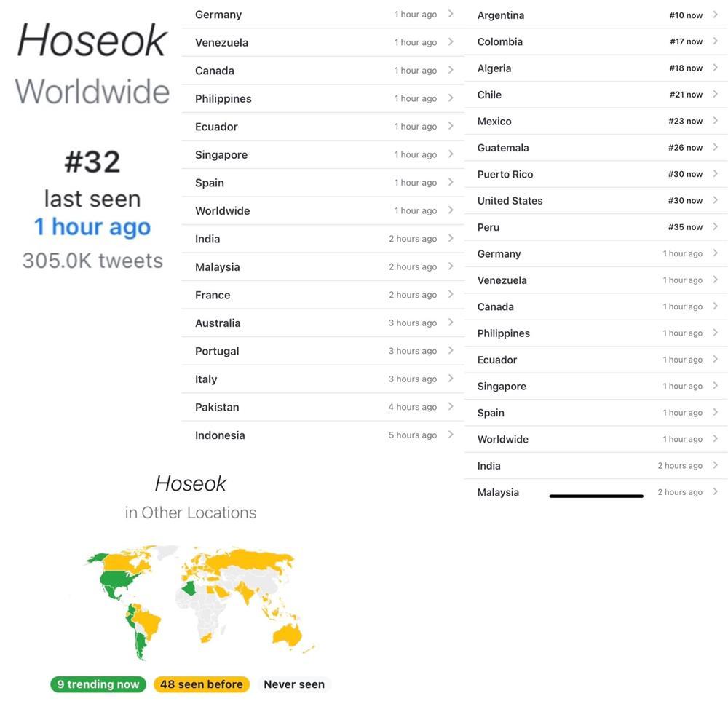
Task: Tap the United States chevron arrow
Action: [x=716, y=200]
